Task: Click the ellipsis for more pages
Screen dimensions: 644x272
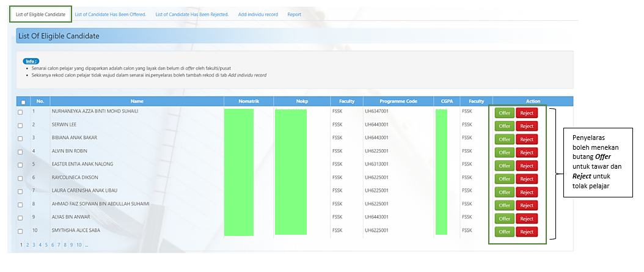Action: [87, 244]
